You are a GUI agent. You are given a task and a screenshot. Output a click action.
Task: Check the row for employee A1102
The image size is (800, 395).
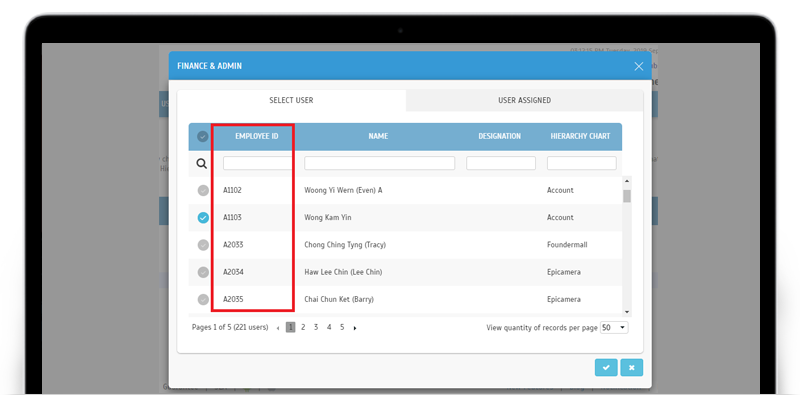point(203,190)
